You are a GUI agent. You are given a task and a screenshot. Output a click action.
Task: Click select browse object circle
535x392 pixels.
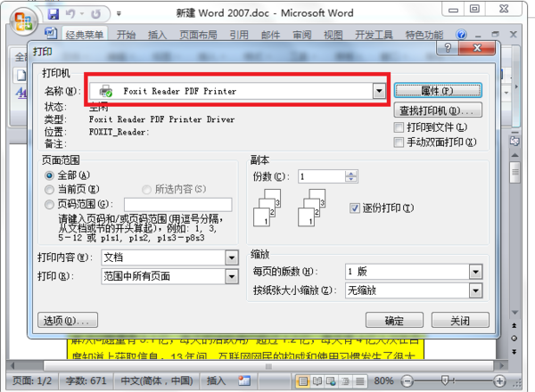tap(514, 339)
